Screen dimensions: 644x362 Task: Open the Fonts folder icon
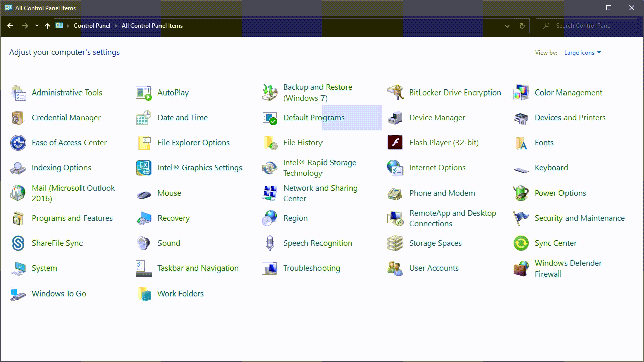click(521, 143)
